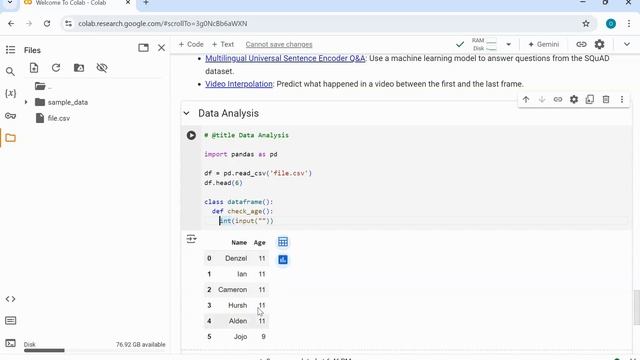Open the code snippets icon
The image size is (640, 360).
pyautogui.click(x=10, y=299)
